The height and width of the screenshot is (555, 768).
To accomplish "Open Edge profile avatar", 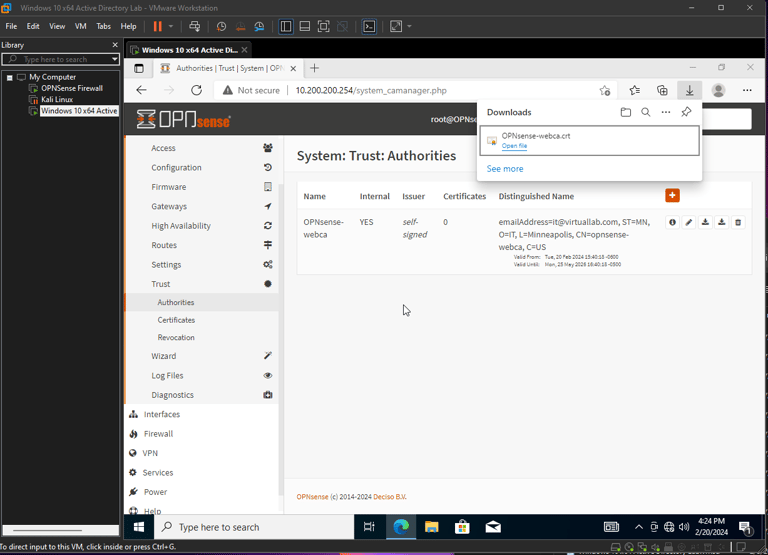I will click(718, 91).
